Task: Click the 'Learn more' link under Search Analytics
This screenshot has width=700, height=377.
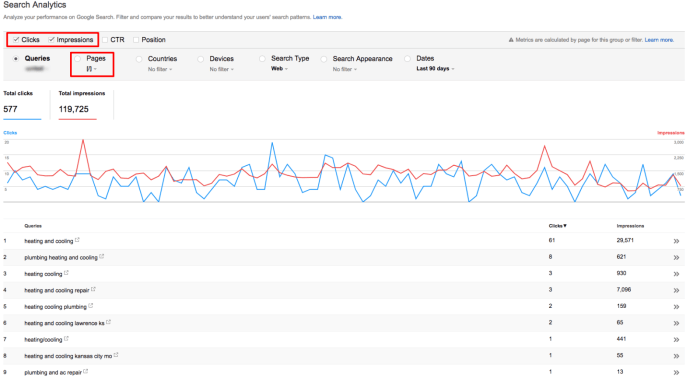Action: point(327,17)
